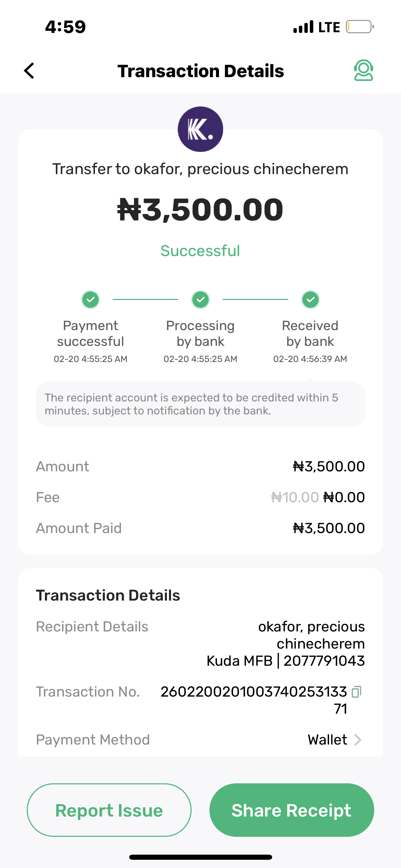Tap the Kuda bank logo
The width and height of the screenshot is (401, 868).
(x=200, y=129)
